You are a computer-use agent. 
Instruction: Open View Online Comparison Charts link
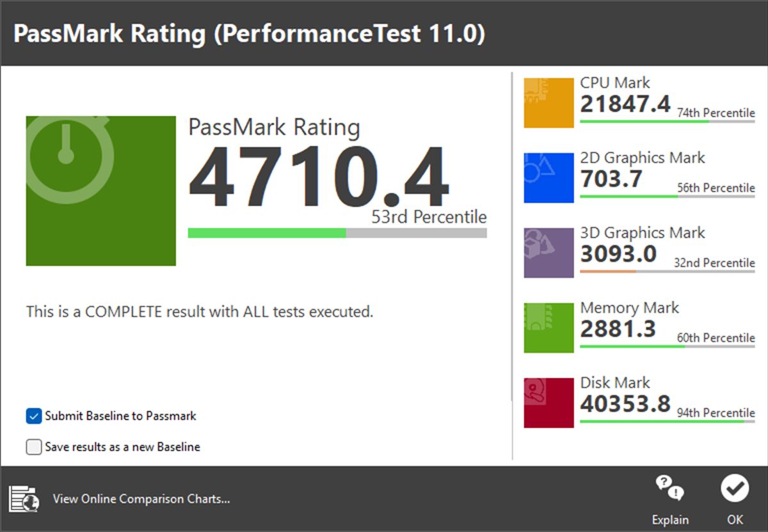point(141,499)
